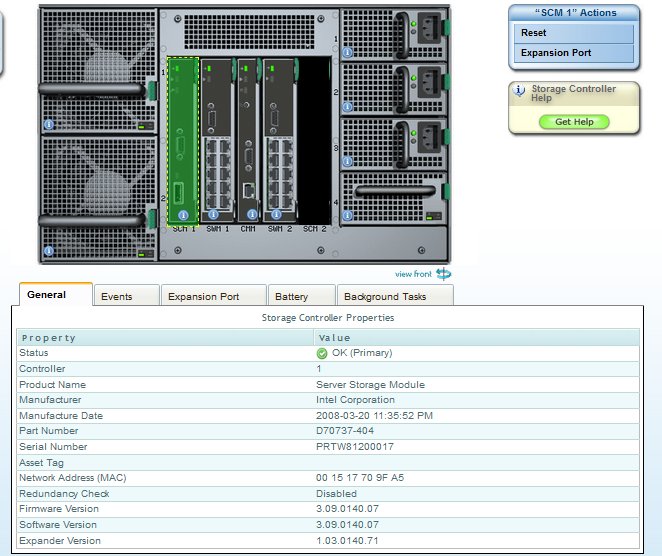Click the upper fan module info icon
Screen dimensions: 662x556
48,125
